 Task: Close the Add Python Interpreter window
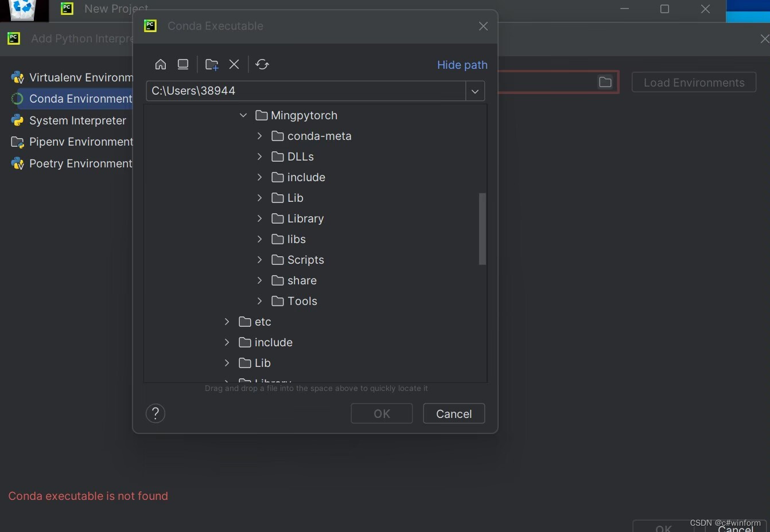(x=764, y=38)
